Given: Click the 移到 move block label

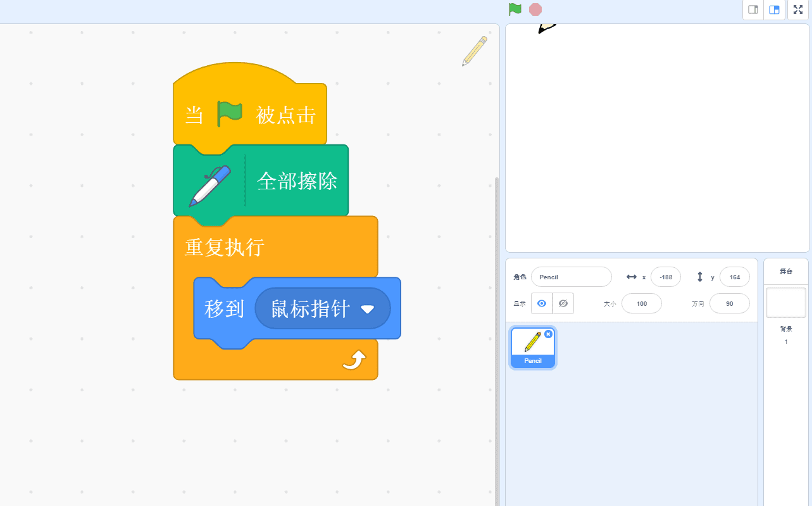Looking at the screenshot, I should (224, 308).
